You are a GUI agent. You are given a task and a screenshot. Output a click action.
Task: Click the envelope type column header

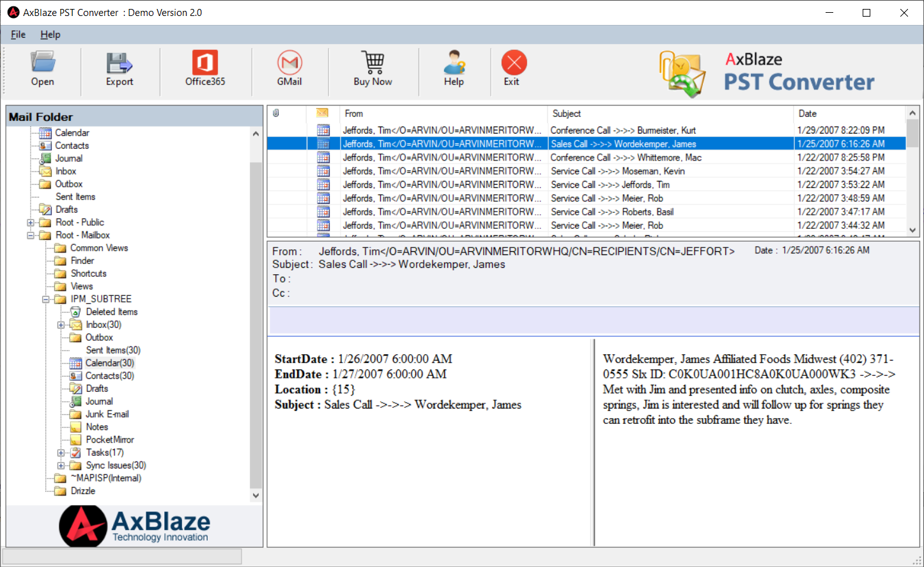click(x=323, y=113)
